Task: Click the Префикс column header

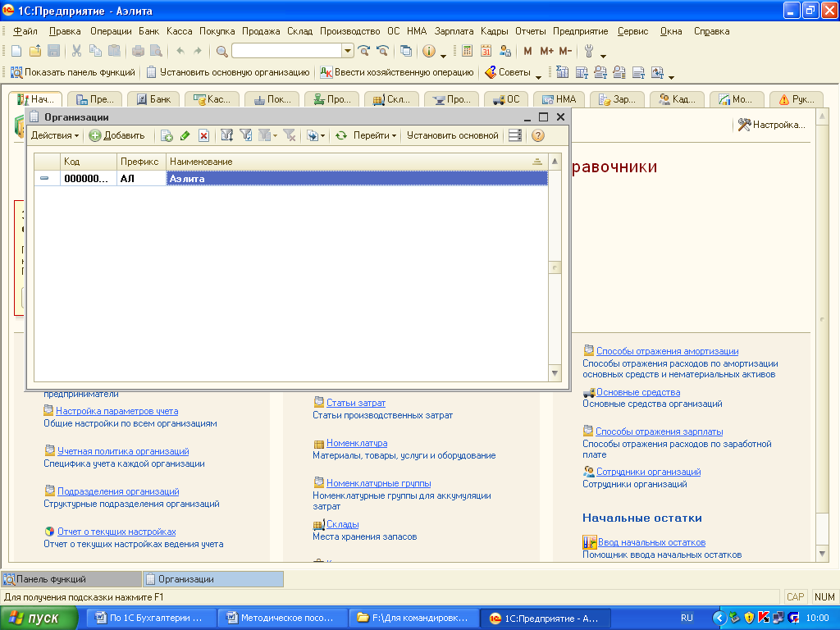Action: coord(141,162)
